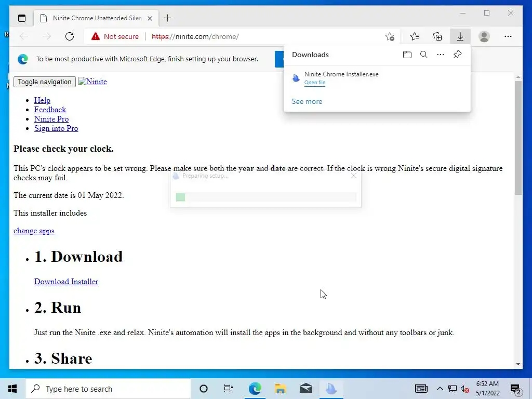Viewport: 532px width, 399px height.
Task: Close the Preparing setup dialog
Action: 353,176
